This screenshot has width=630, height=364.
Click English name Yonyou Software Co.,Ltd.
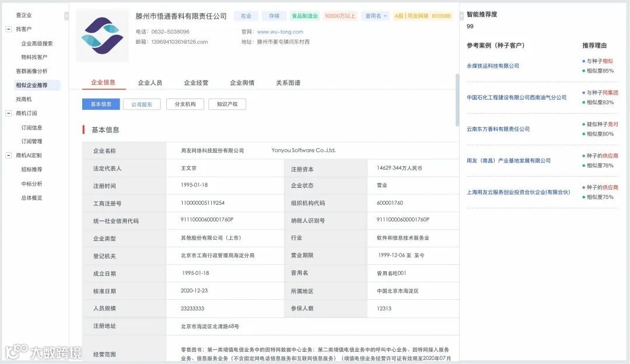[x=303, y=150]
